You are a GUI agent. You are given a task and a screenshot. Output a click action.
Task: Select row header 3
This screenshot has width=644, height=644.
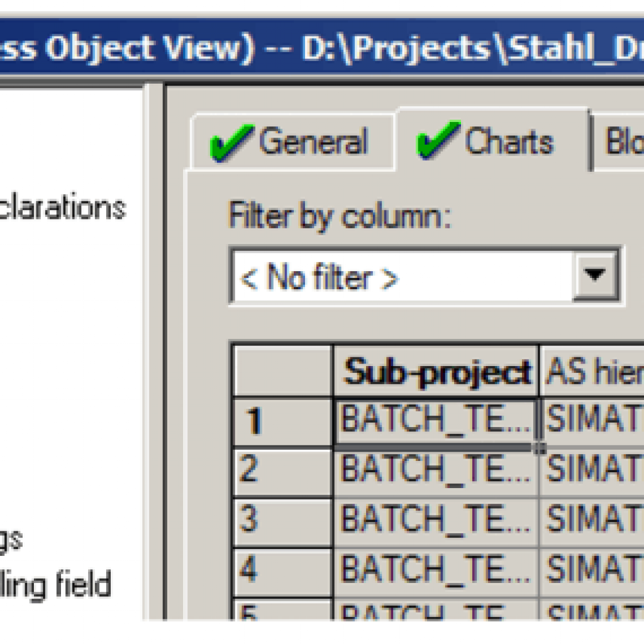coord(282,521)
